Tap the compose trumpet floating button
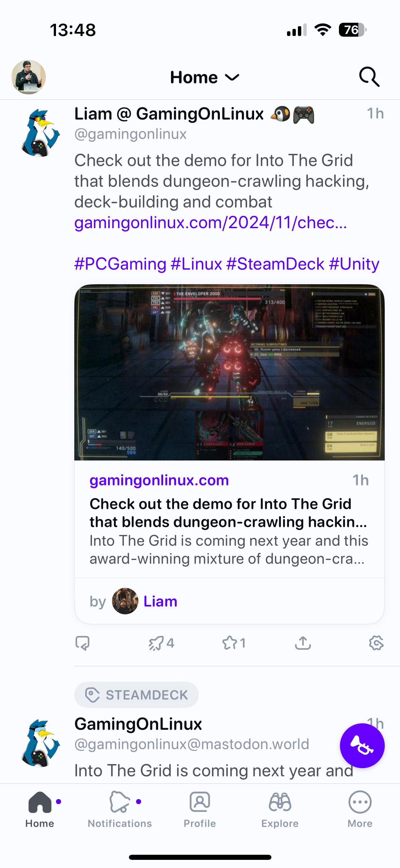This screenshot has width=400, height=868. click(x=362, y=746)
